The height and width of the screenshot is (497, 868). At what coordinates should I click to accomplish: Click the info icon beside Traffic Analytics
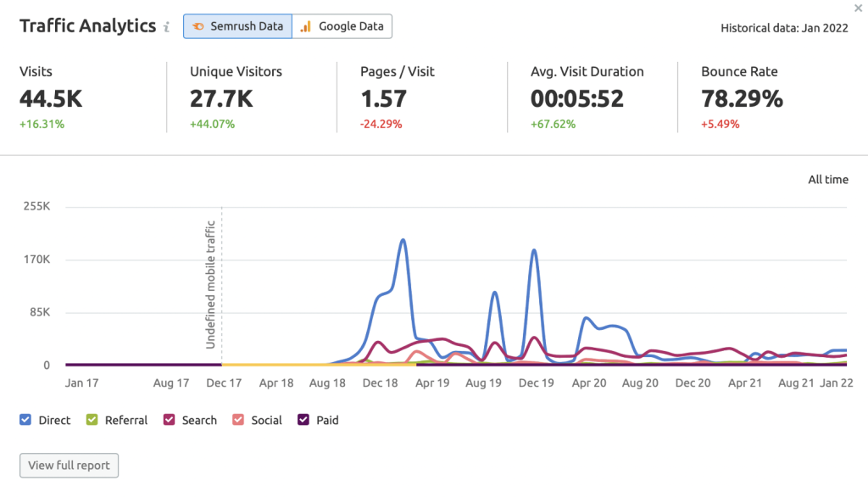(166, 27)
